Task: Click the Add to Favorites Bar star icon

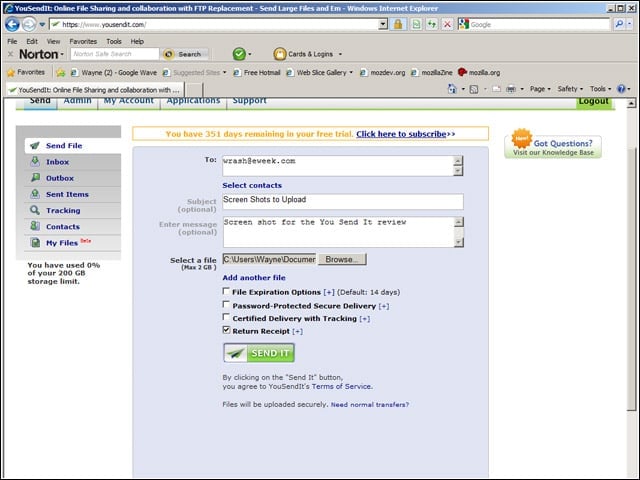Action: click(60, 73)
